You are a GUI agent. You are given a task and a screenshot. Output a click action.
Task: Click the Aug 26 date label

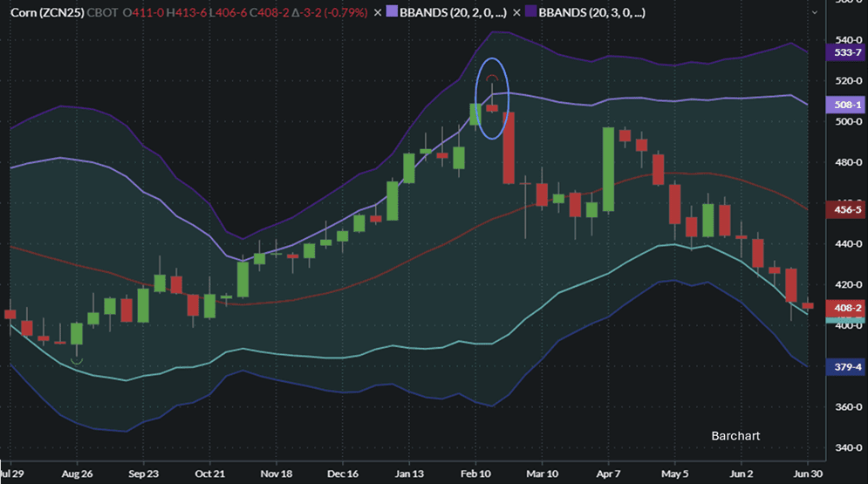(x=77, y=474)
